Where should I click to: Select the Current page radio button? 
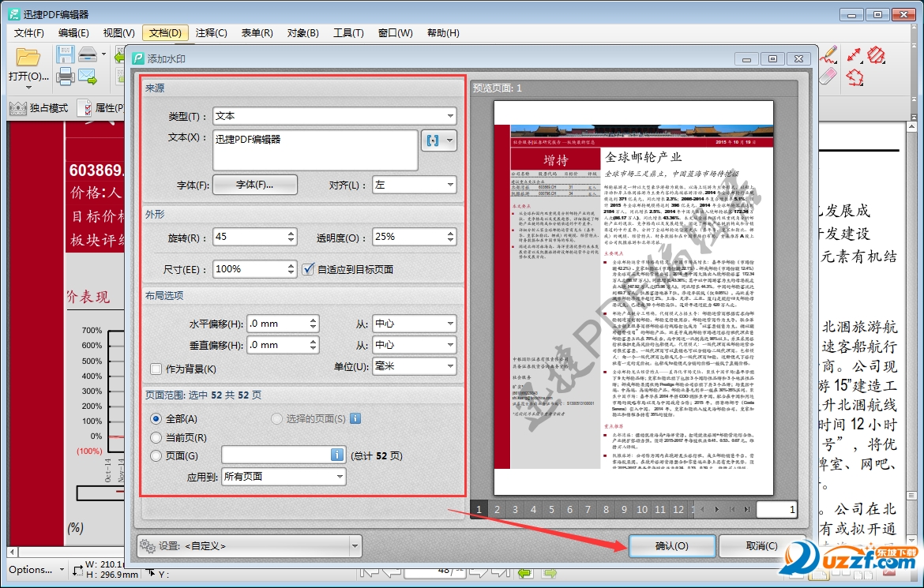[x=156, y=438]
